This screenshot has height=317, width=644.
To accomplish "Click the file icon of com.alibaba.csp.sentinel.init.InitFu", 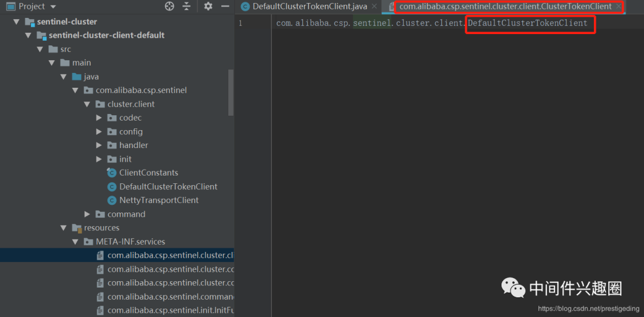I will [100, 310].
